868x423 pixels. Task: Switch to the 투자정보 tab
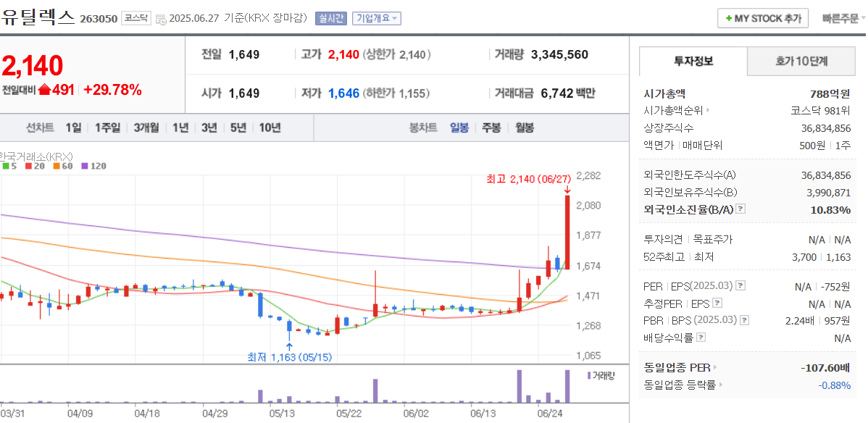693,61
